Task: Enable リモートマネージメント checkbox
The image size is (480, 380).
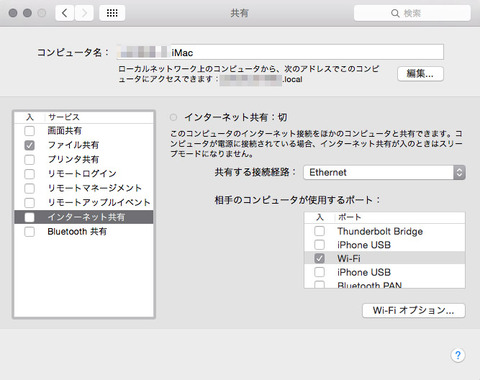Action: [29, 188]
